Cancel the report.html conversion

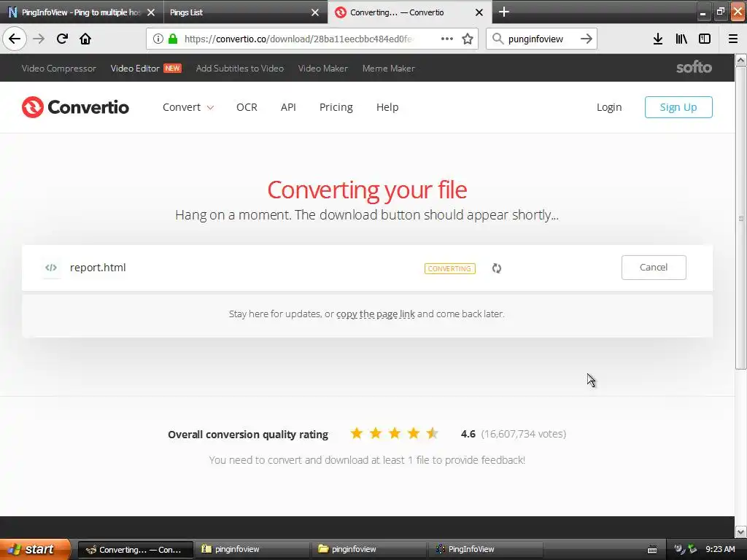point(654,268)
